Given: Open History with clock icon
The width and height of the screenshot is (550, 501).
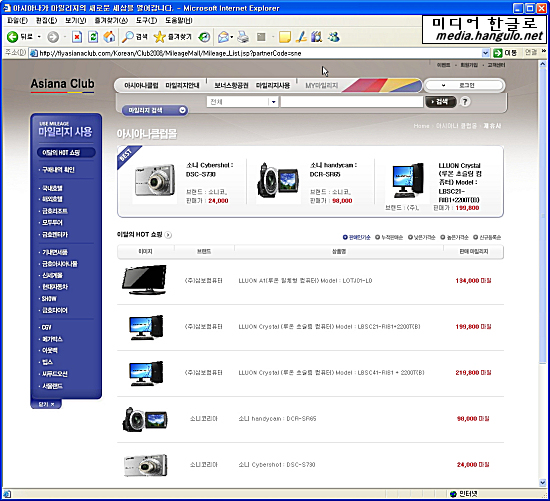Looking at the screenshot, I should pyautogui.click(x=204, y=36).
